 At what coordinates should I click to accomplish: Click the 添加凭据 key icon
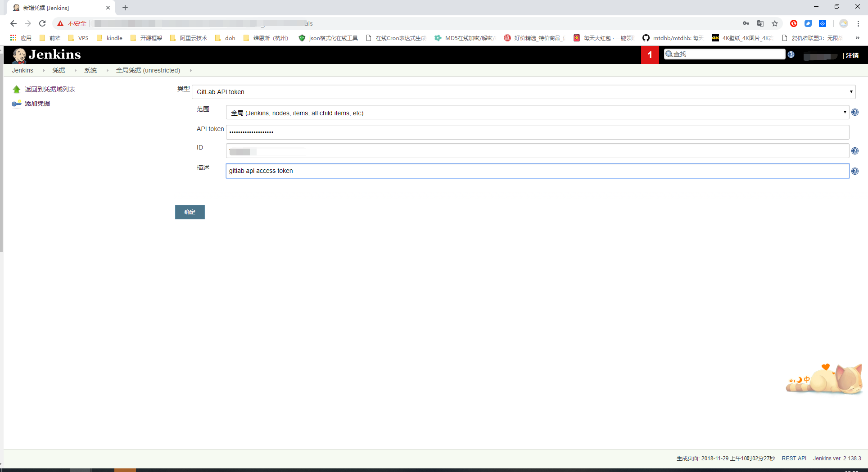pyautogui.click(x=16, y=103)
